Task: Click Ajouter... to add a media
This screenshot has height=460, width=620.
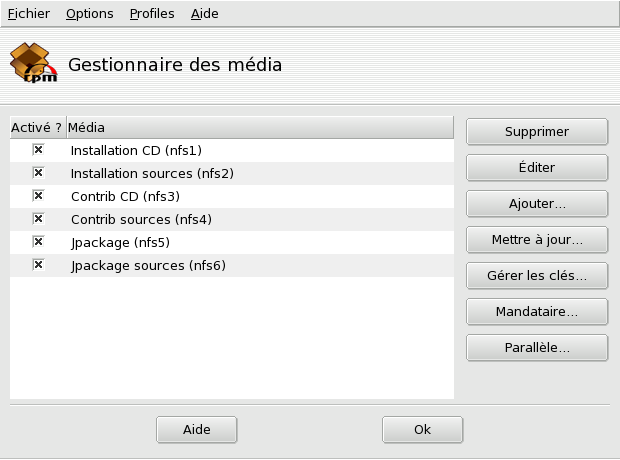Action: coord(537,204)
